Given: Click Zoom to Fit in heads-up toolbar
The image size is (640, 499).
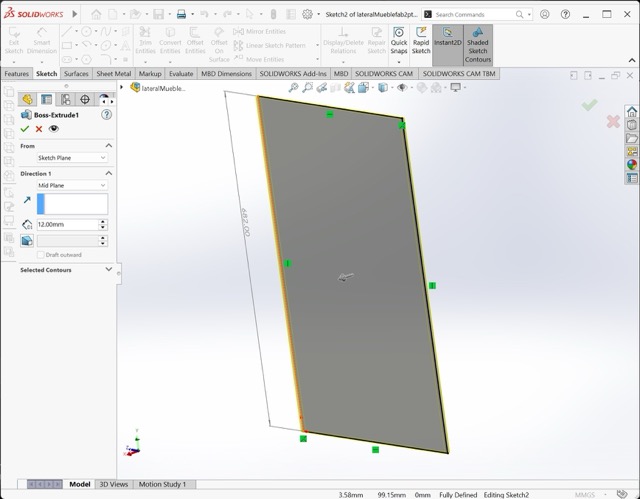Looking at the screenshot, I should coord(293,87).
